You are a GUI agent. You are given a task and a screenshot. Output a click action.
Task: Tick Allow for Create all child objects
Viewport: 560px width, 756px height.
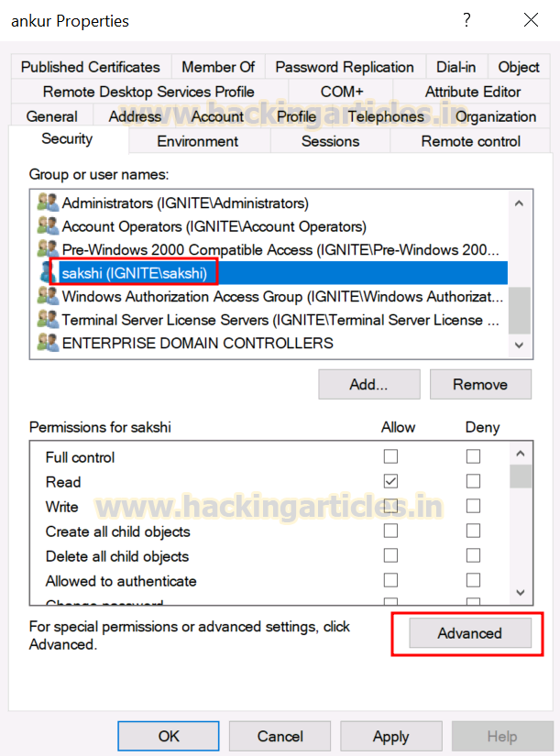coord(390,531)
